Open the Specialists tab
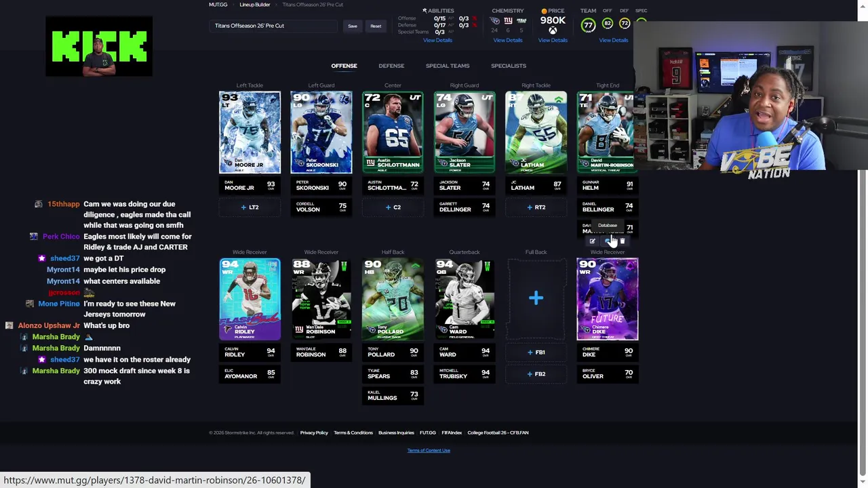This screenshot has width=868, height=488. pos(509,66)
